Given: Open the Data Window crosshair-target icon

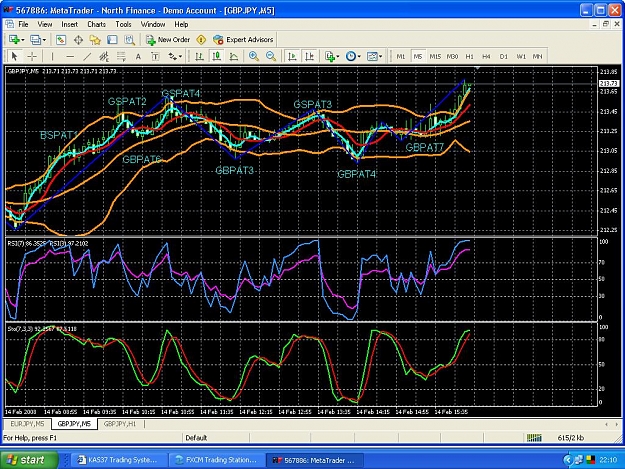Looking at the screenshot, I should coord(78,40).
